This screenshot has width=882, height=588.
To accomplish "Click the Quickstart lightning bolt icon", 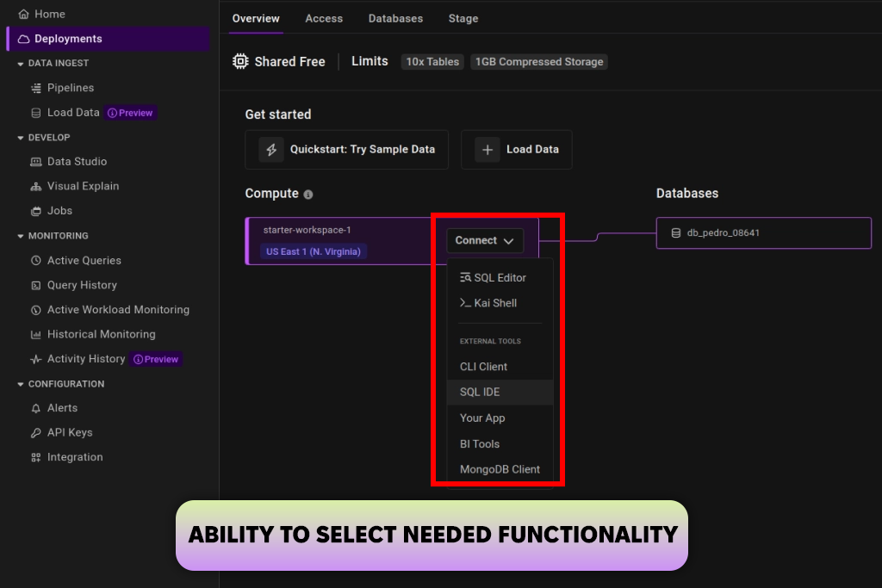I will pos(271,150).
